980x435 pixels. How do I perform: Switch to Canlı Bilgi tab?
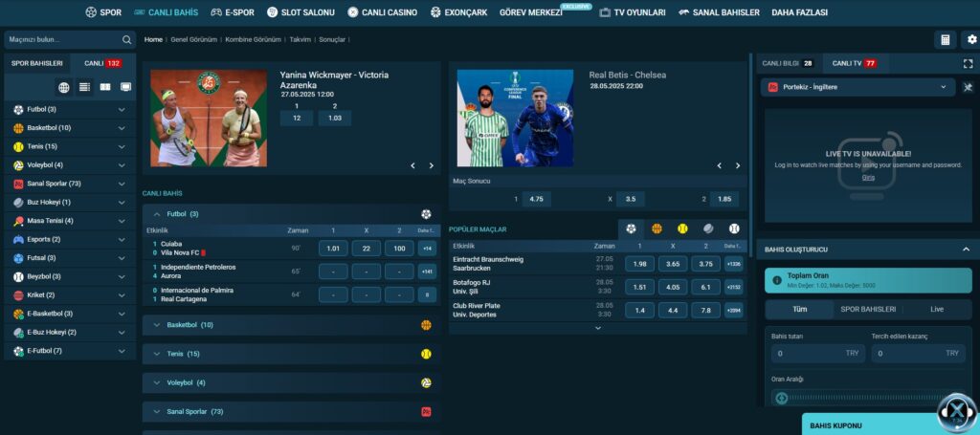coord(790,63)
